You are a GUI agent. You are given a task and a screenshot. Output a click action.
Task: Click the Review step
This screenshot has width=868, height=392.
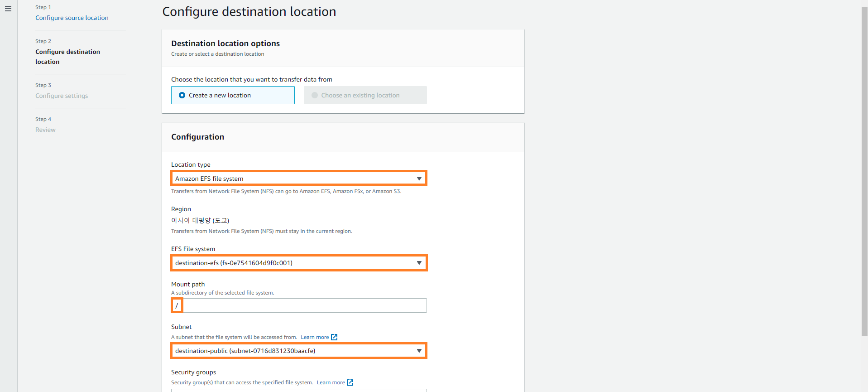click(x=45, y=130)
